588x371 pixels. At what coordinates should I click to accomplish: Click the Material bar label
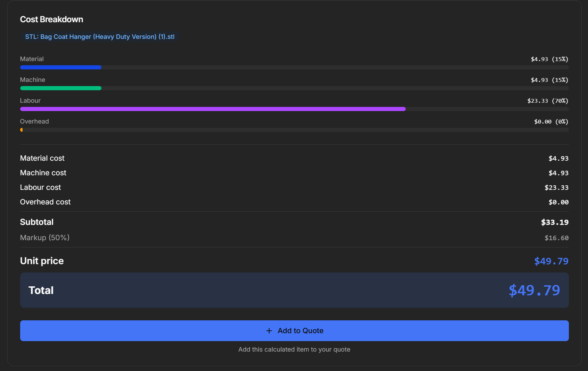tap(32, 59)
